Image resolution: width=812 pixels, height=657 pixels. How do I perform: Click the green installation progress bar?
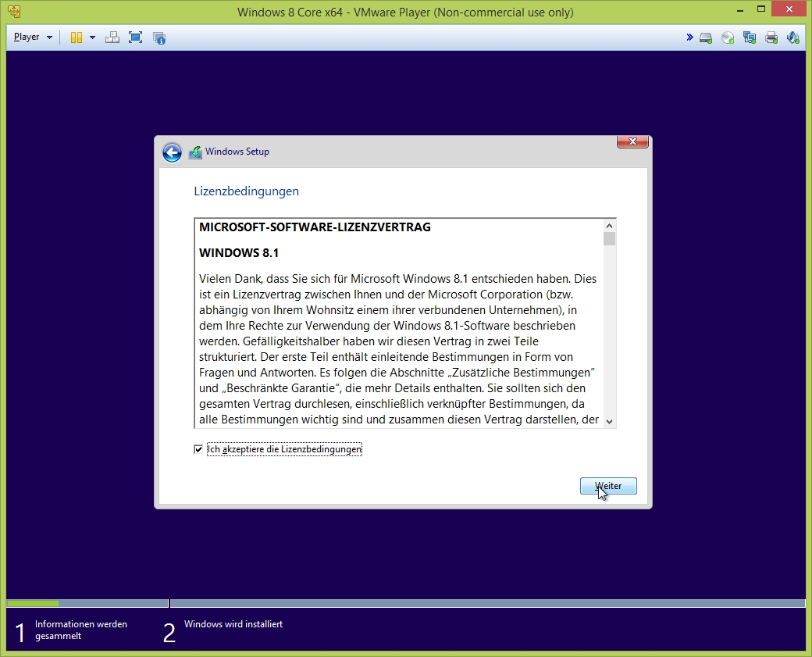pos(33,604)
